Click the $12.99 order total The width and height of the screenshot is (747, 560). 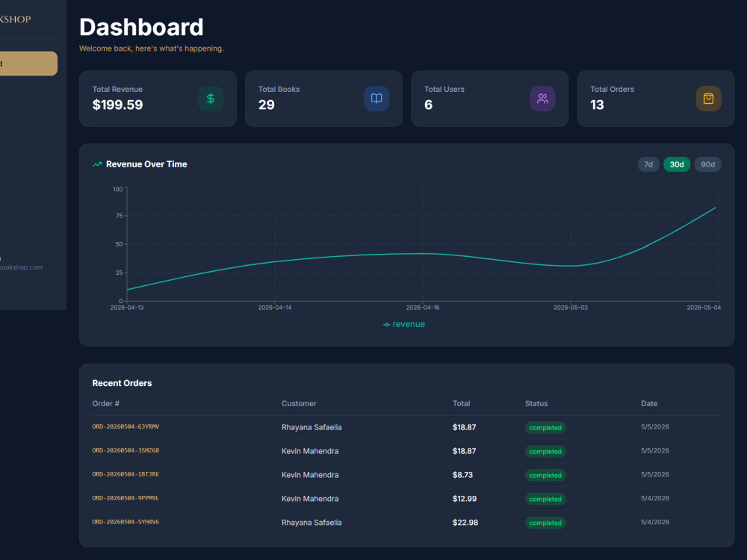coord(465,499)
